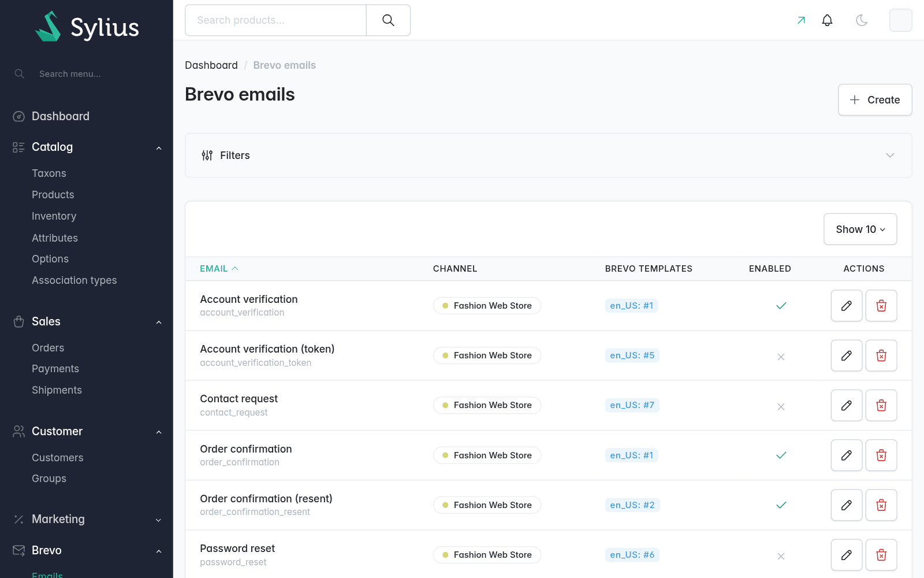Edit the Contact request email
924x578 pixels.
click(847, 405)
